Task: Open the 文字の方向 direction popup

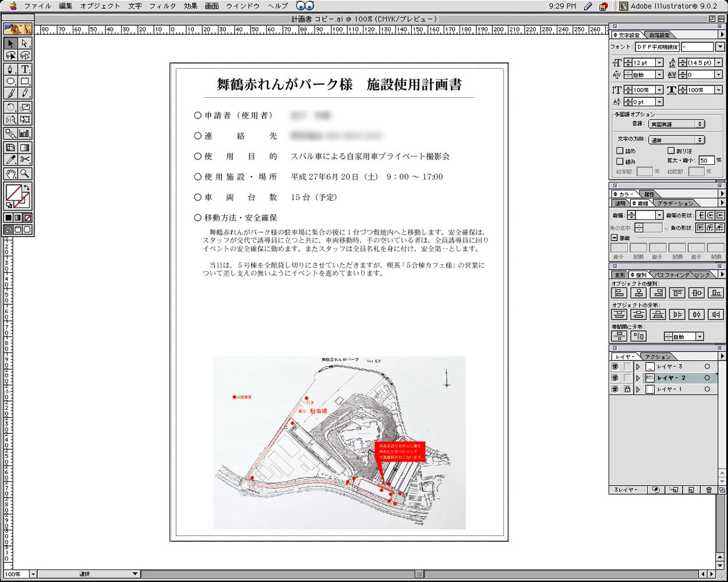Action: 677,140
